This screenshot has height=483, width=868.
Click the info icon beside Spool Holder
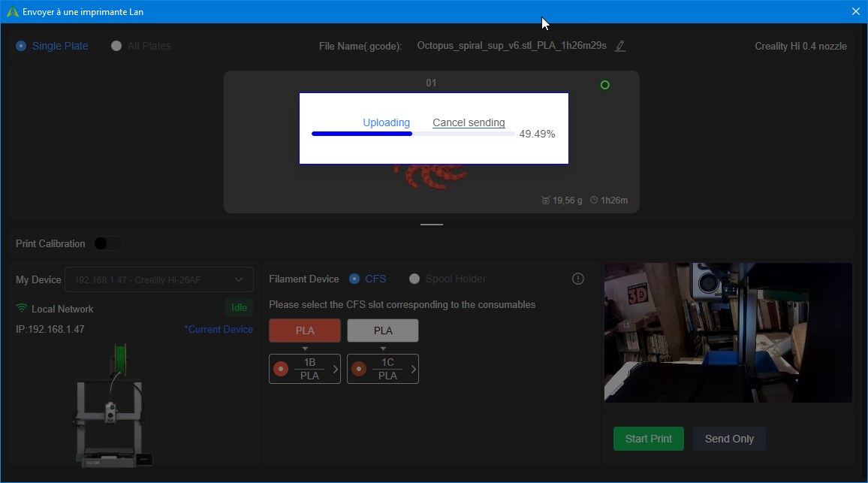(578, 279)
